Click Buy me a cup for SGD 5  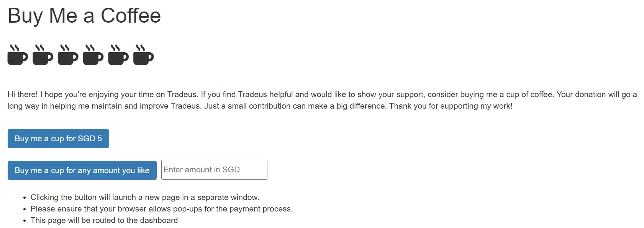coord(58,139)
